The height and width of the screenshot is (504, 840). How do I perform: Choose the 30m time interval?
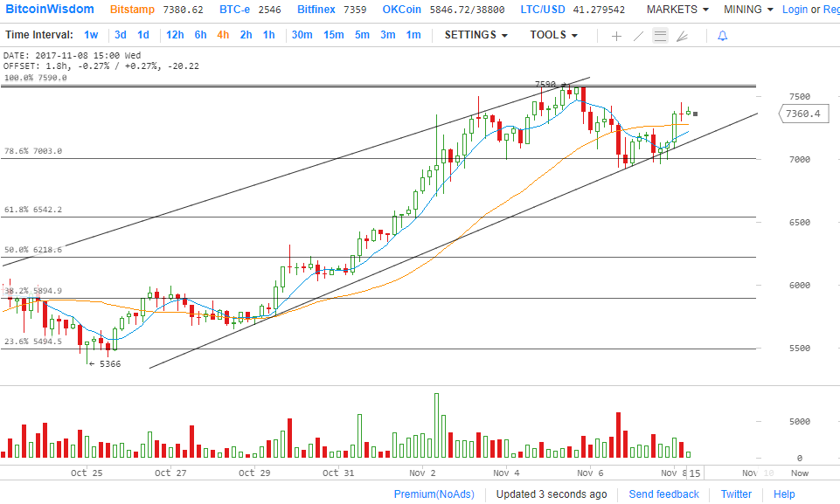[302, 35]
